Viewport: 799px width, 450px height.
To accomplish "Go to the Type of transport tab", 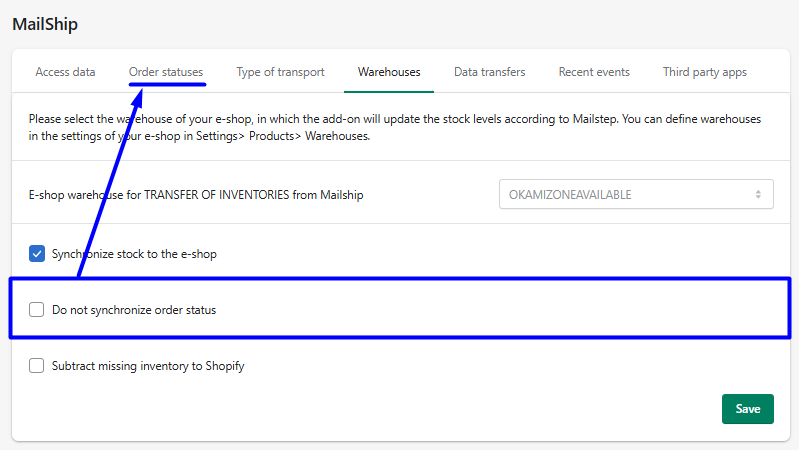I will click(x=280, y=72).
